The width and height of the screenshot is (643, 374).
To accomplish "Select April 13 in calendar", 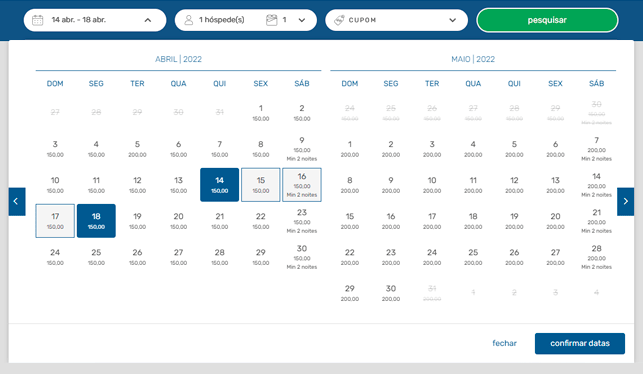I will tap(178, 185).
